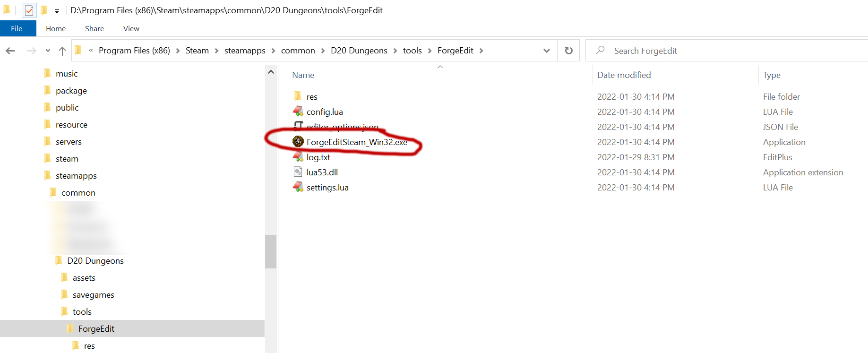Click the New folder quick access icon
Viewport: 868px width, 353px height.
coord(44,10)
